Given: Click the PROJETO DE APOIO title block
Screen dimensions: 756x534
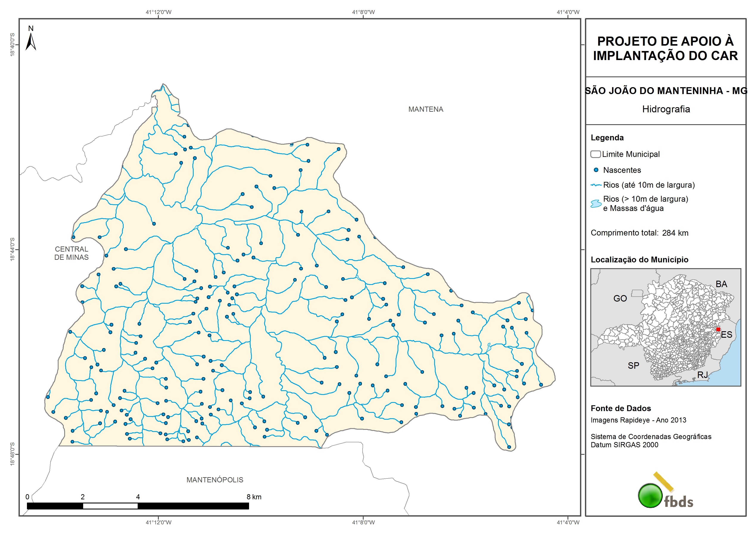Looking at the screenshot, I should pos(666,48).
